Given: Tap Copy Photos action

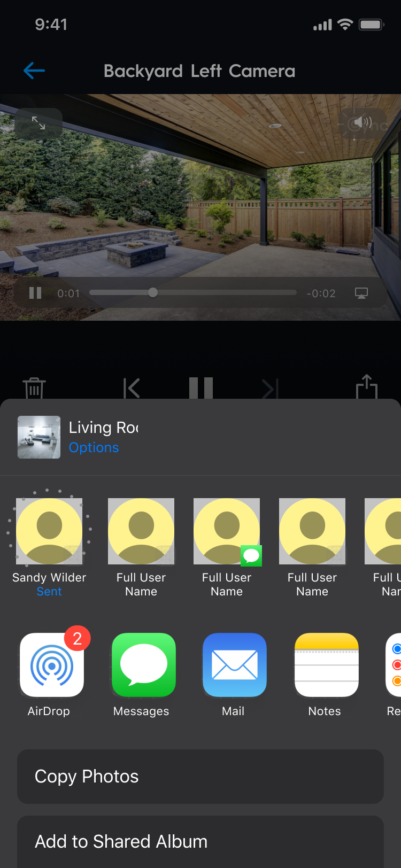Looking at the screenshot, I should (200, 776).
